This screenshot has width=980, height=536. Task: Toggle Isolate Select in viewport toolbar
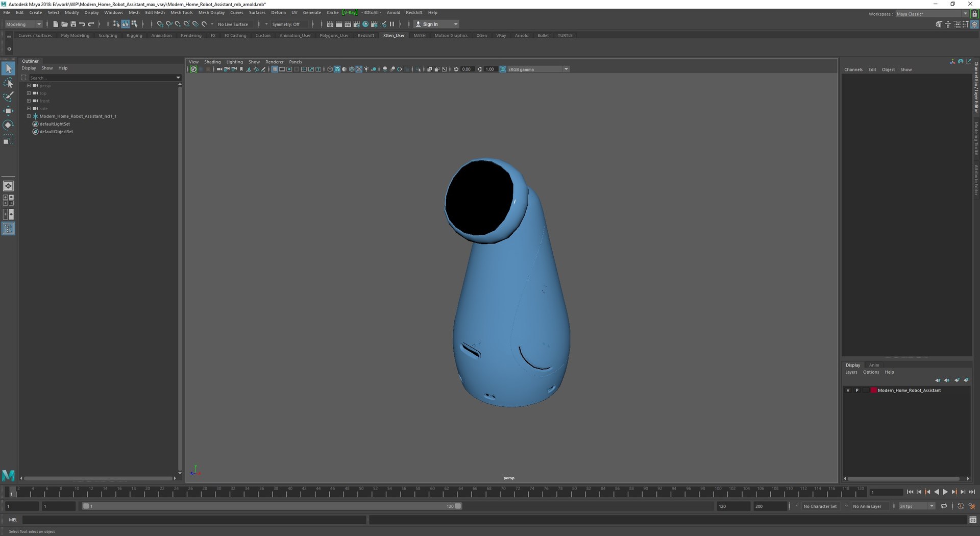pos(418,69)
